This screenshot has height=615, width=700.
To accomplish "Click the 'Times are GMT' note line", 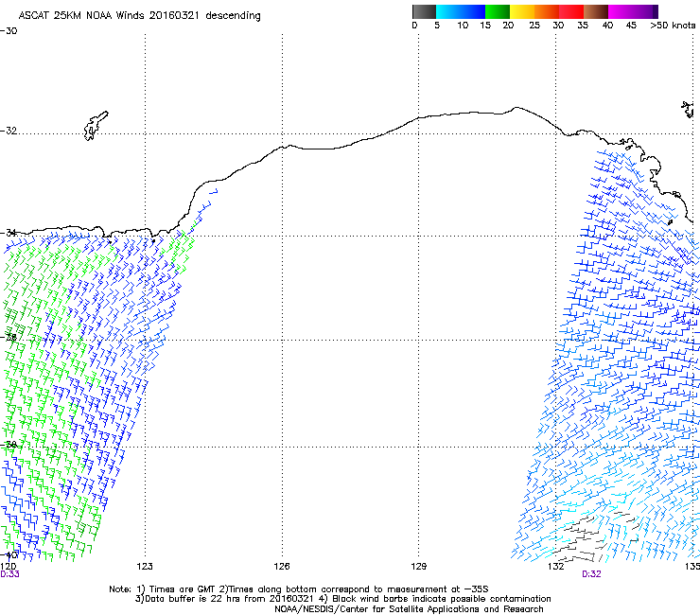I will [x=299, y=589].
